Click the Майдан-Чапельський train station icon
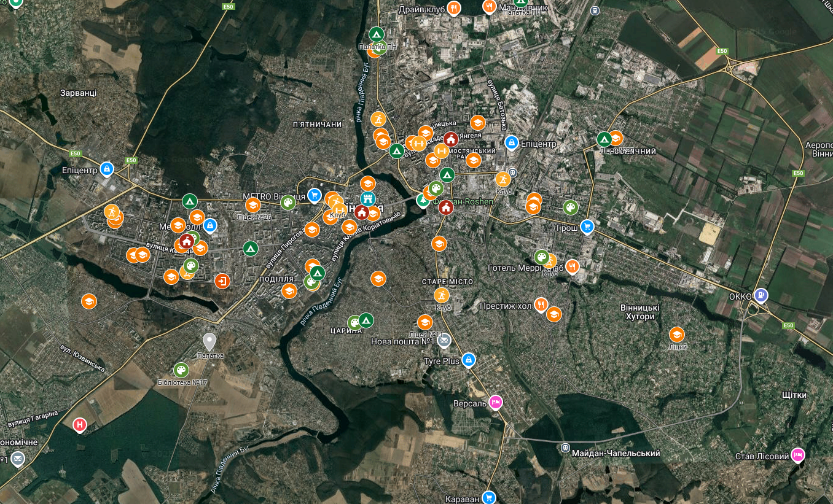Viewport: 833px width, 504px height. coord(565,448)
